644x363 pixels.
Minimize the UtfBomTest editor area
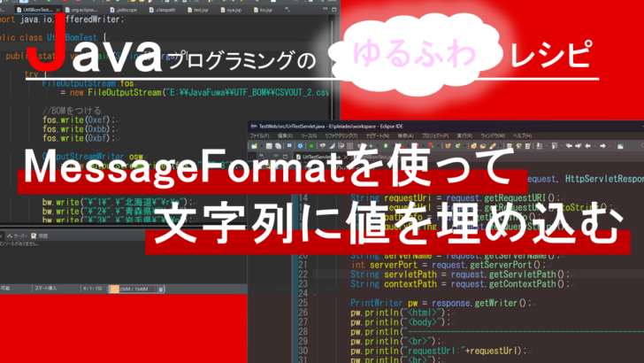(x=326, y=9)
